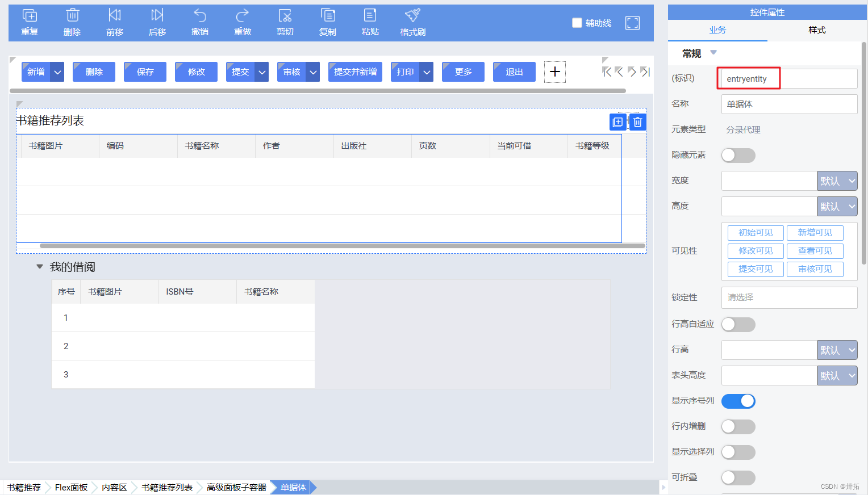Toggle the 显示选择列 switch
Viewport: 868px width, 495px height.
click(x=738, y=452)
